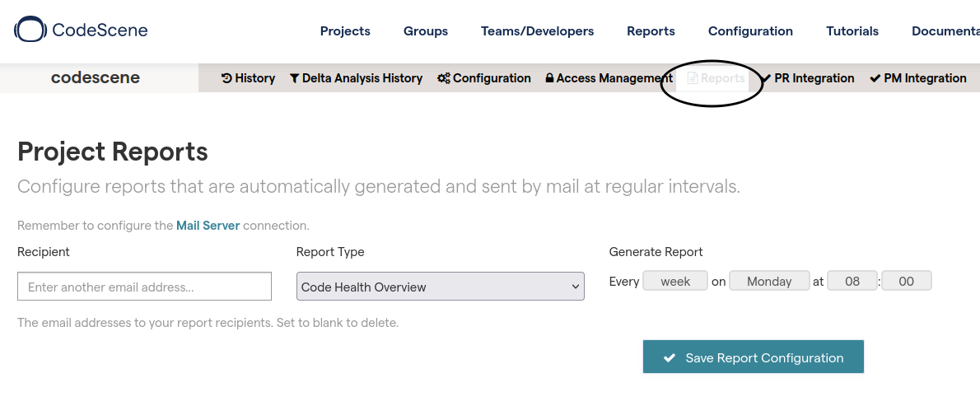
Task: Click the PM Integration checkmark icon
Action: coord(875,78)
